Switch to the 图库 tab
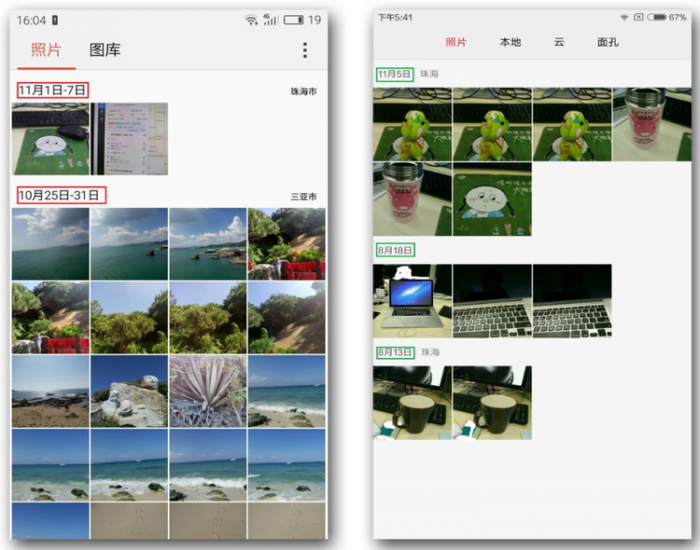The height and width of the screenshot is (550, 700). (x=105, y=50)
